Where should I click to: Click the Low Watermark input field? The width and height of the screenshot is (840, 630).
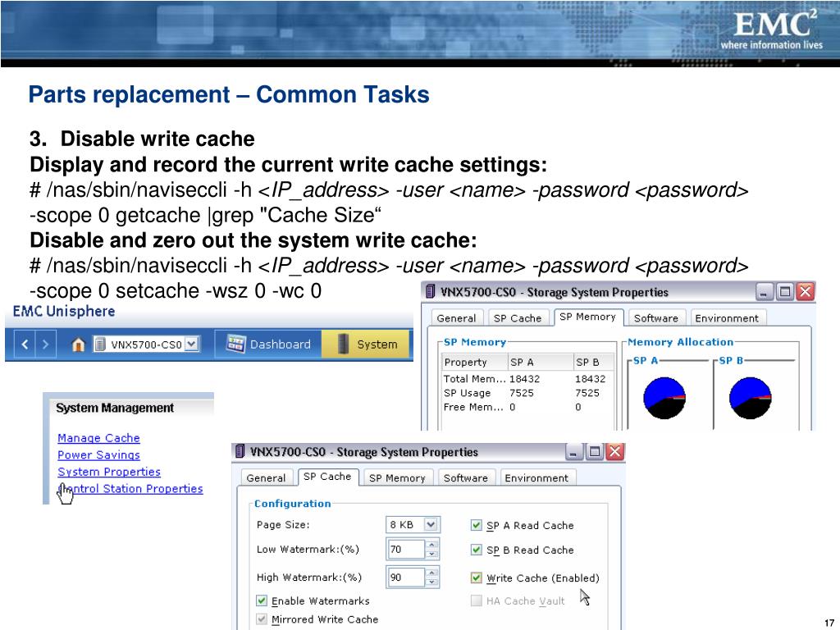406,549
